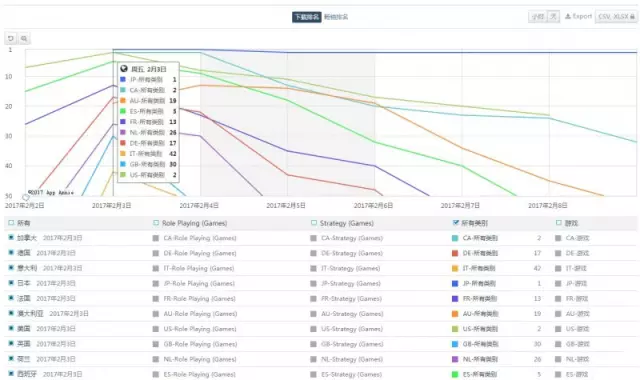Screen dimensions: 640x380
Task: Click the blue JP-所有类别 table swatch
Action: point(455,283)
